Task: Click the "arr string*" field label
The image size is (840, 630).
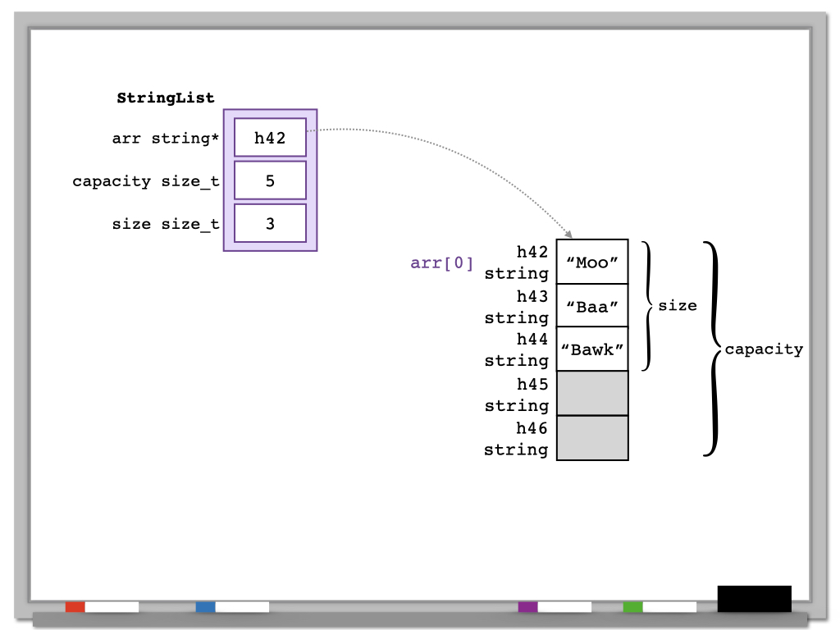Action: coord(166,138)
